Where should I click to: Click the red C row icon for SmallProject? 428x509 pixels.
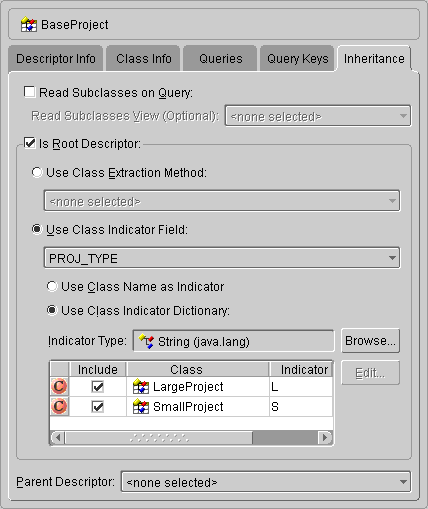(x=59, y=407)
